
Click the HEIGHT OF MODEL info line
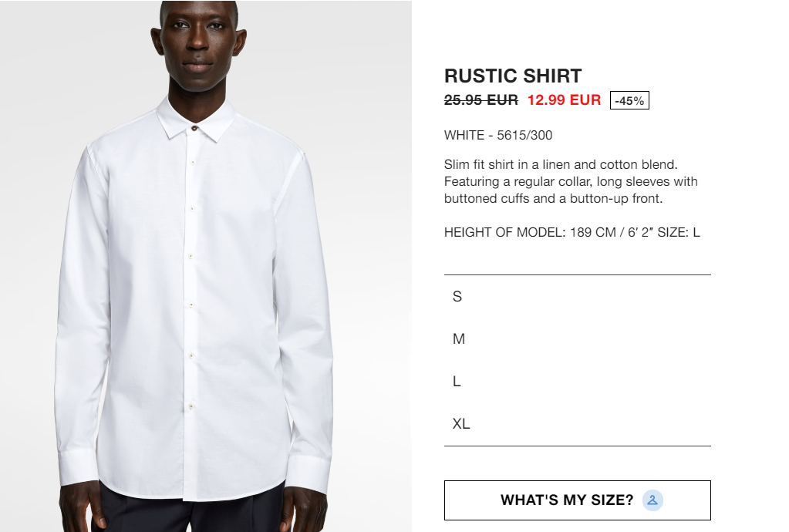point(572,232)
